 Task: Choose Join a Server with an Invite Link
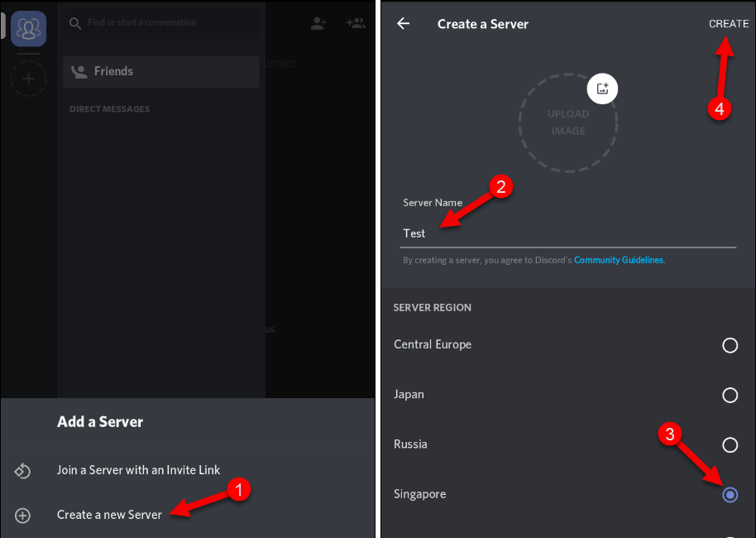click(x=188, y=470)
